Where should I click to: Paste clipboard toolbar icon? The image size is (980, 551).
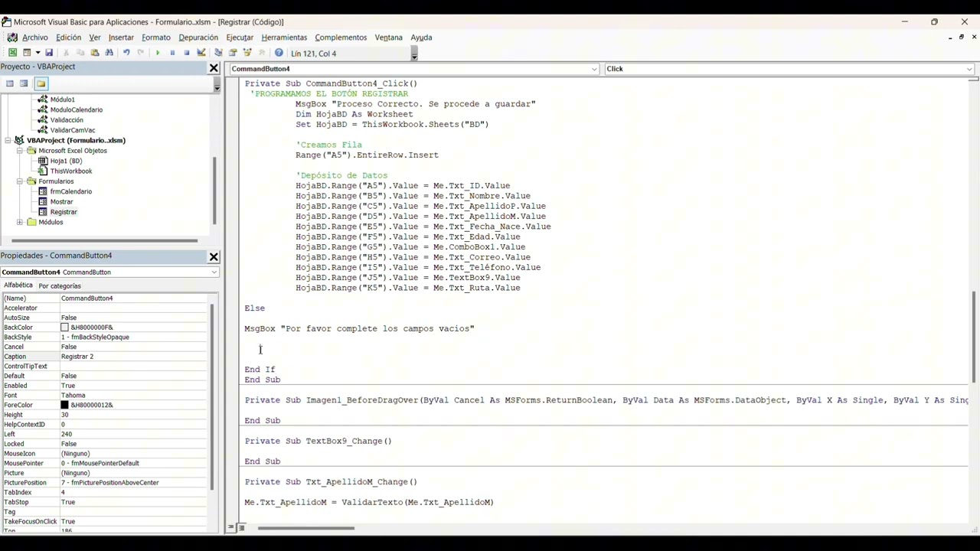tap(95, 53)
